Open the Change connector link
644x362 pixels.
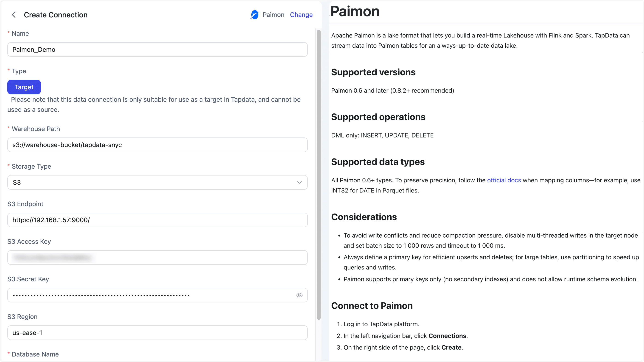click(301, 15)
